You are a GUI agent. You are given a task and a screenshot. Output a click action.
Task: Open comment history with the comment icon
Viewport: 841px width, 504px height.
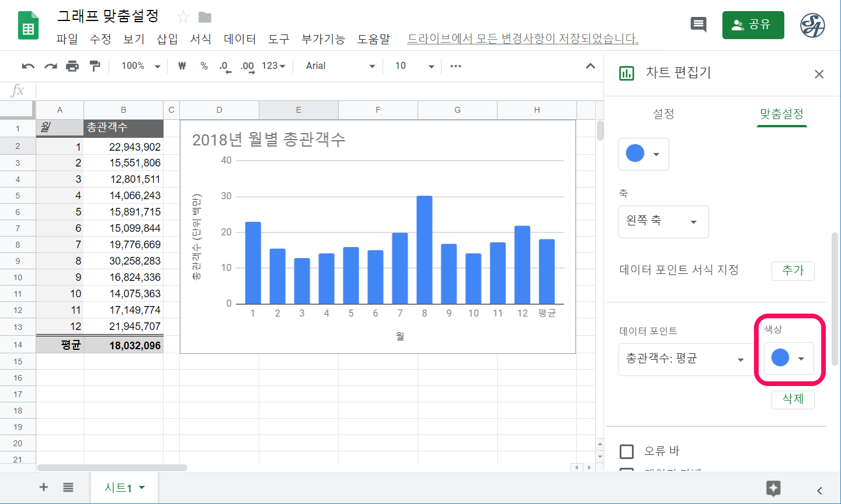(x=698, y=25)
